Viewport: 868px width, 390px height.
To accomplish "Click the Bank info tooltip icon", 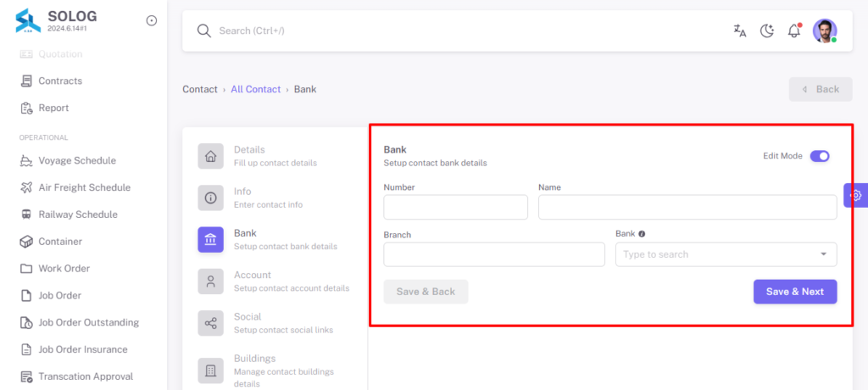I will tap(642, 234).
